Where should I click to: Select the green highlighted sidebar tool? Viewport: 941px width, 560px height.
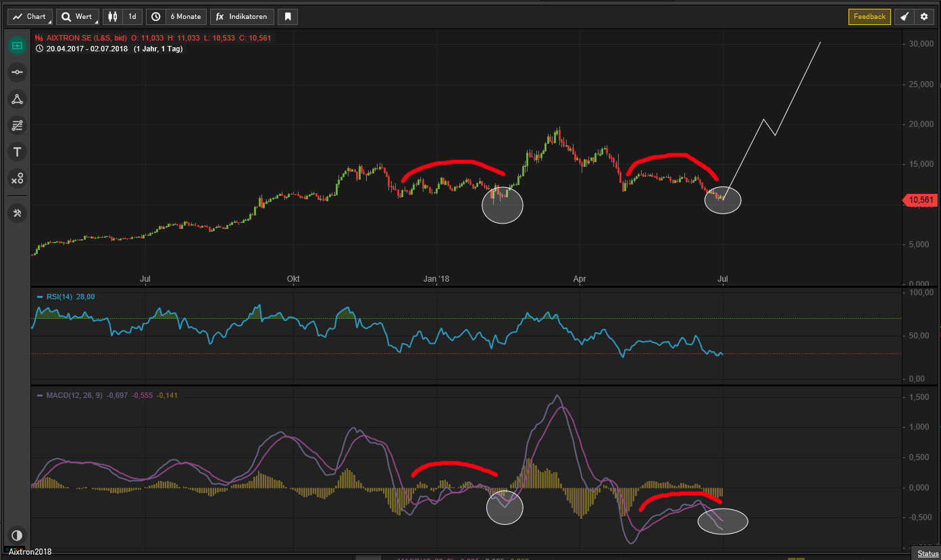(17, 46)
